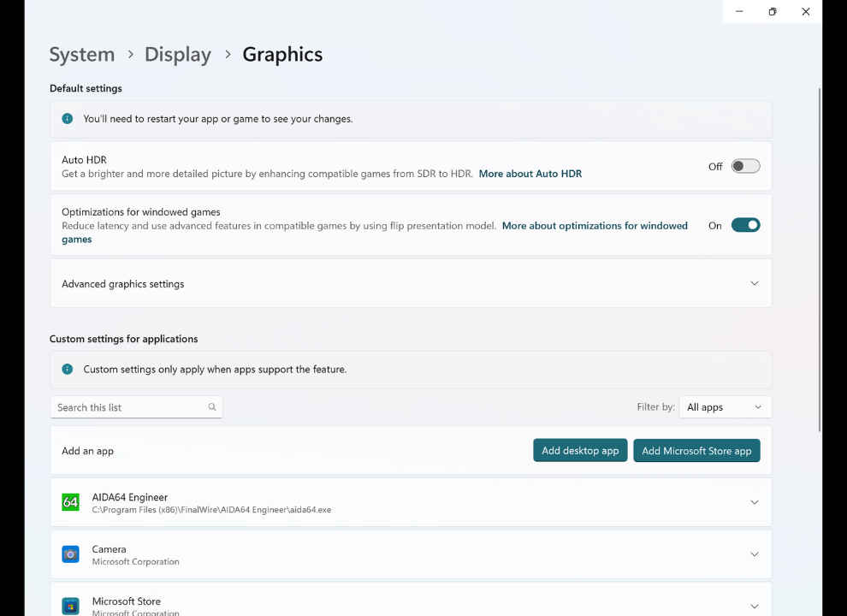The width and height of the screenshot is (847, 616).
Task: Navigate to Display in the breadcrumb
Action: point(178,55)
